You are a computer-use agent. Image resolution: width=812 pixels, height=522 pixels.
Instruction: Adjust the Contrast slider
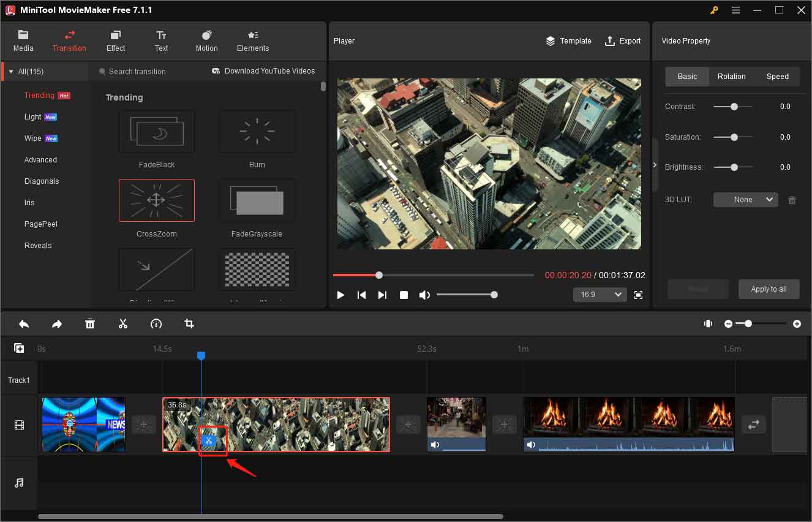(x=733, y=107)
